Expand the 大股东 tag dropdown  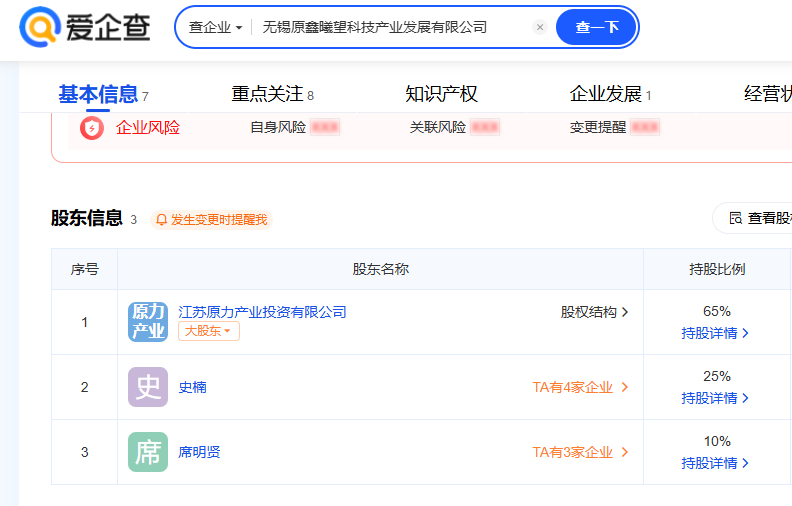pos(209,331)
